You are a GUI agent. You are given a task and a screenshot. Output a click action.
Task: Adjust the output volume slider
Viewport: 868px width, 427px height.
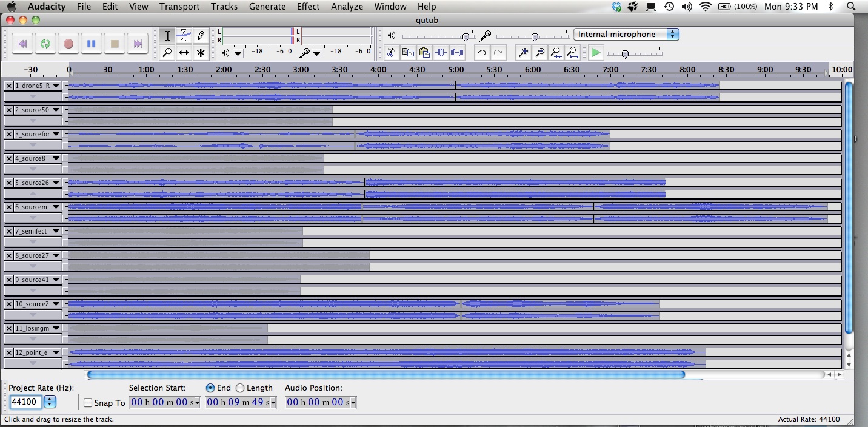[x=466, y=37]
